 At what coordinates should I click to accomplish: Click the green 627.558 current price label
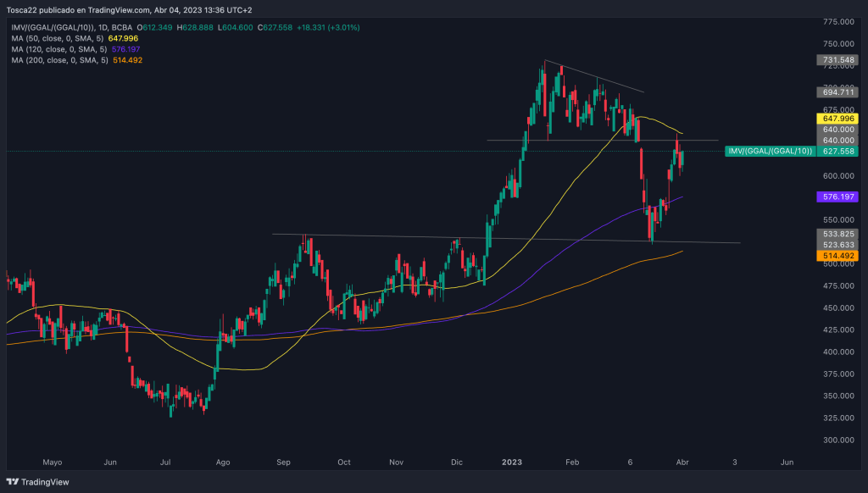click(x=835, y=152)
